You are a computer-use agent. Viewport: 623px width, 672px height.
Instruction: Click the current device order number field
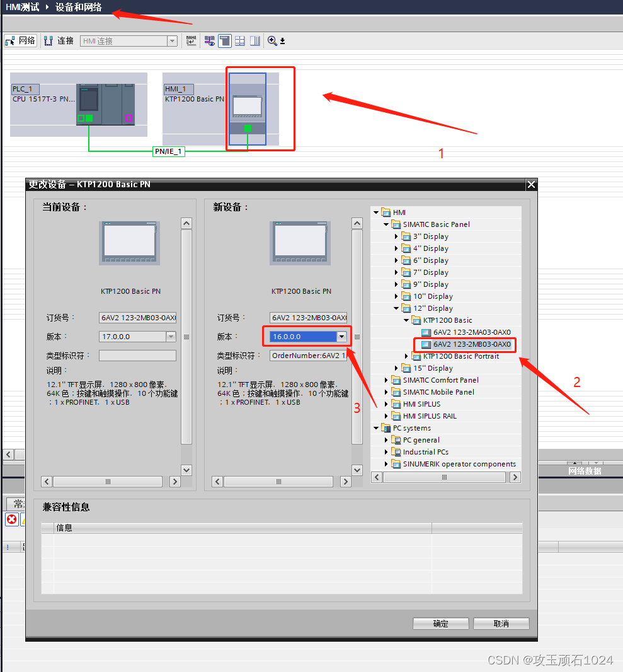tap(137, 318)
